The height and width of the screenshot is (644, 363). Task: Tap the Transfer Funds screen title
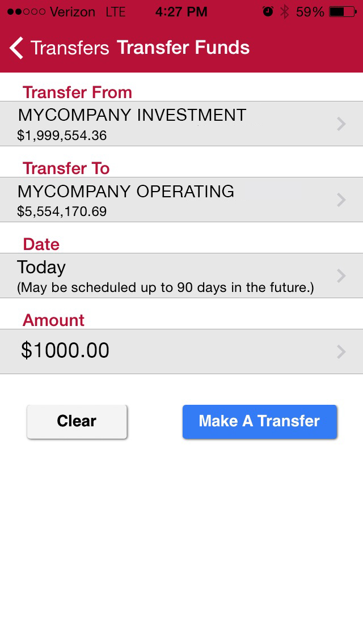tap(183, 48)
